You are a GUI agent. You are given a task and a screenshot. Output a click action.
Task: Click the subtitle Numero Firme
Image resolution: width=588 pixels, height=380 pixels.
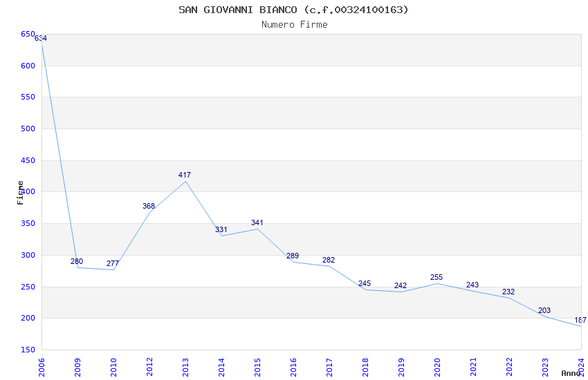295,24
